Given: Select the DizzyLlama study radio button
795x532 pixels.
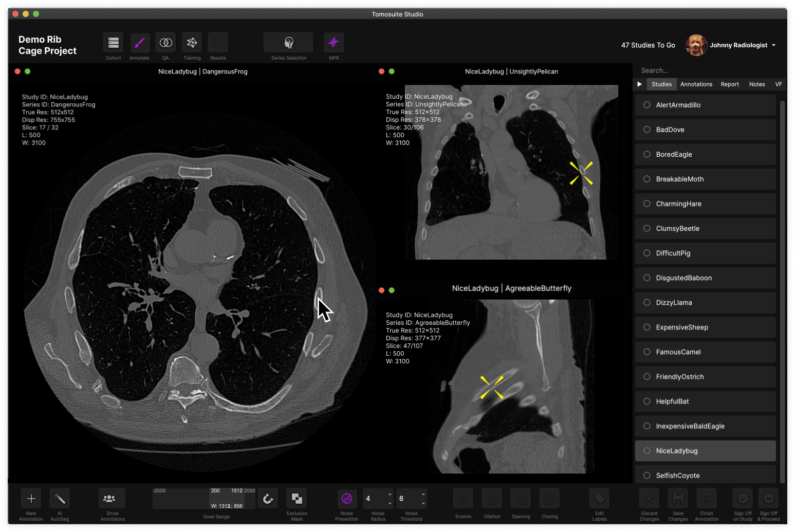Looking at the screenshot, I should pos(647,303).
